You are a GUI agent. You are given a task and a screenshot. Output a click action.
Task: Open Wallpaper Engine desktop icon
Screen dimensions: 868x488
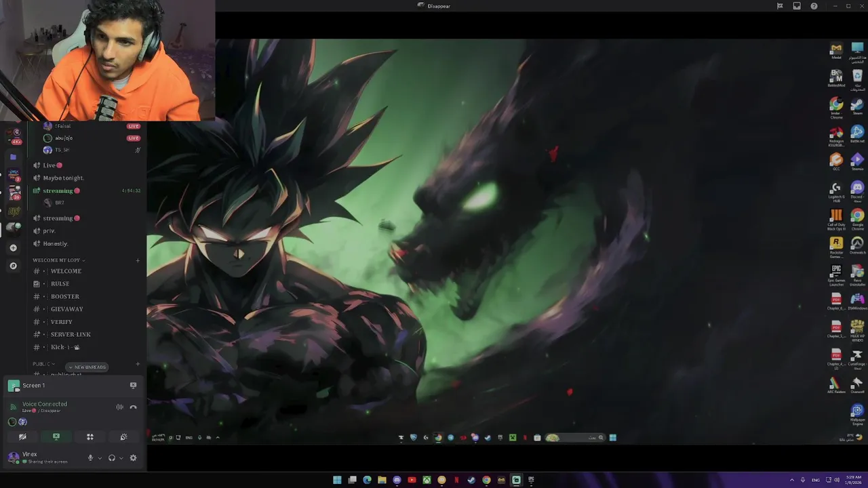(x=857, y=413)
